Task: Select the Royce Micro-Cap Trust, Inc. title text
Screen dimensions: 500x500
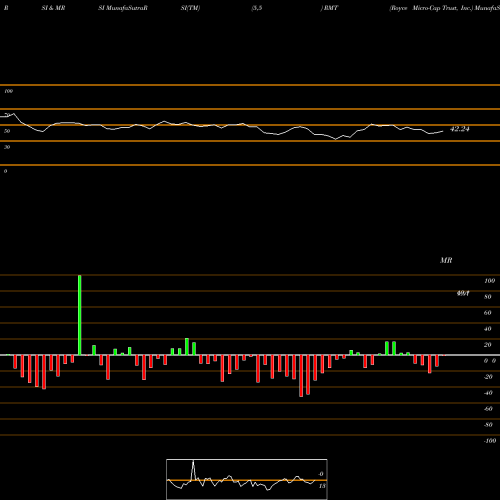Action: [x=431, y=8]
